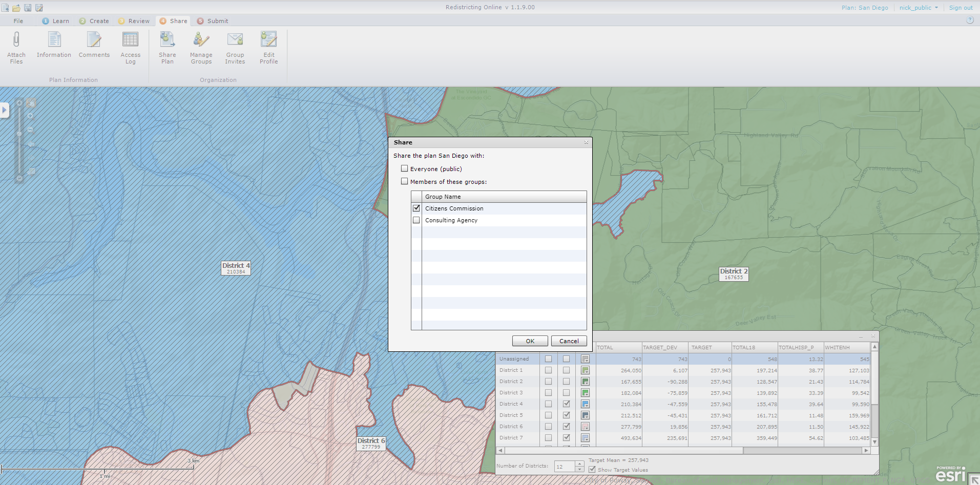The width and height of the screenshot is (980, 485).
Task: Click the minus button below the zoom slider
Action: [19, 179]
